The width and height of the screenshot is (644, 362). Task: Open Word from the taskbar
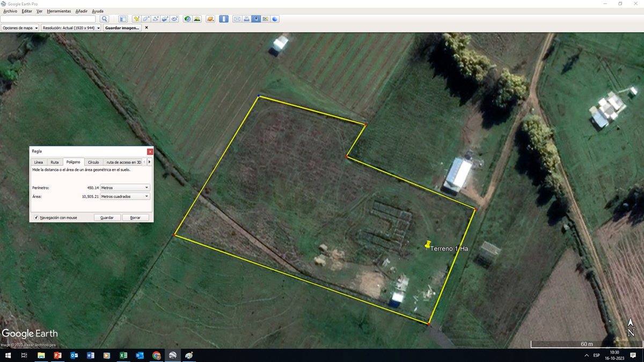90,356
